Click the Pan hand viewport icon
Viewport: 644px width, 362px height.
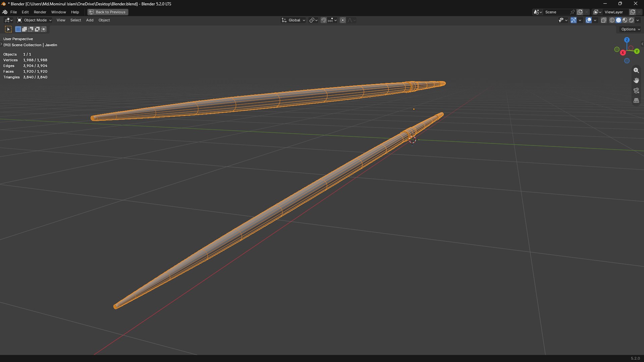(x=636, y=80)
